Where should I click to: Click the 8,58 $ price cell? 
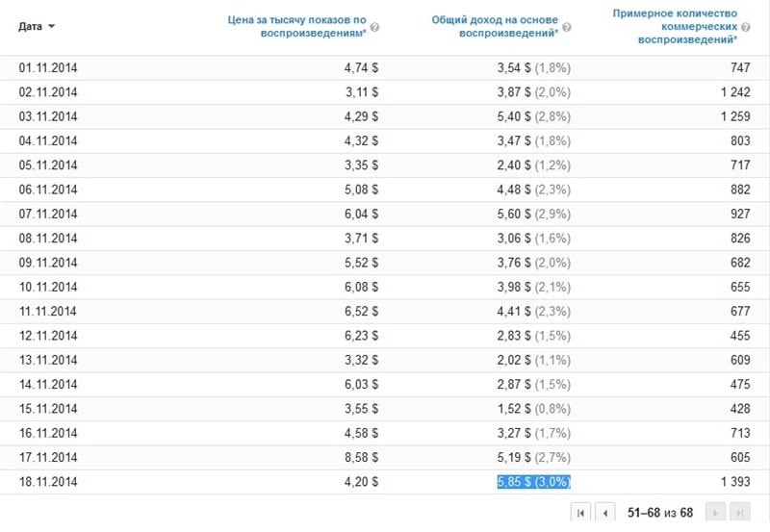(361, 458)
